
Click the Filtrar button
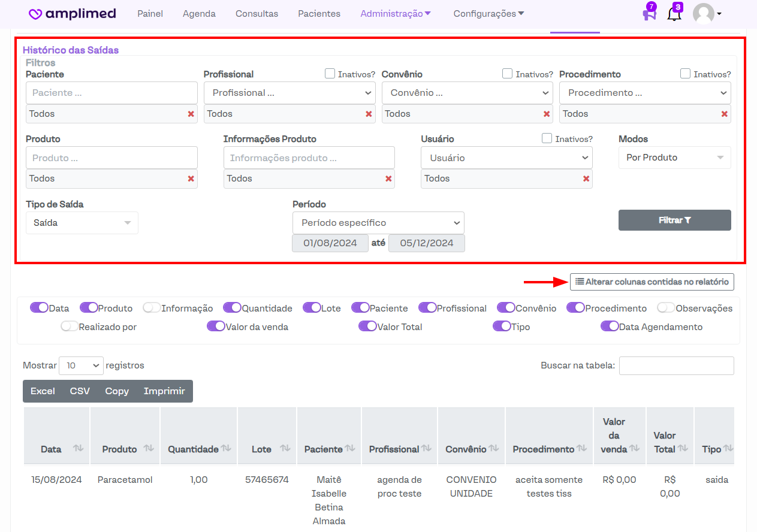674,220
